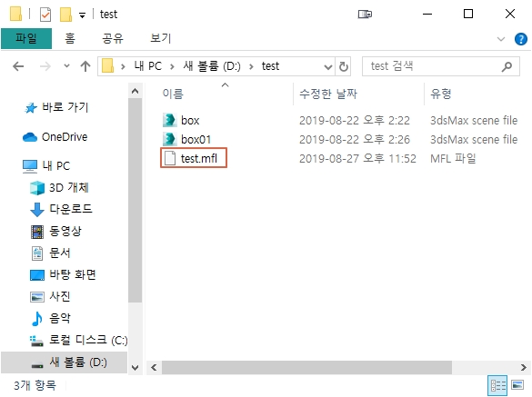Click the blank file icon of test.mfl
This screenshot has height=397, width=532.
tap(170, 158)
